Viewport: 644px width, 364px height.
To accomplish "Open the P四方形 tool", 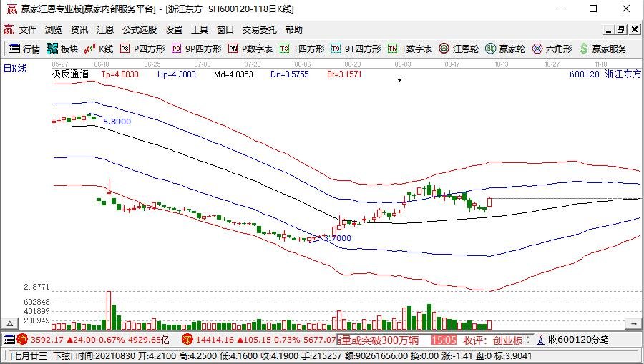I will pos(142,49).
